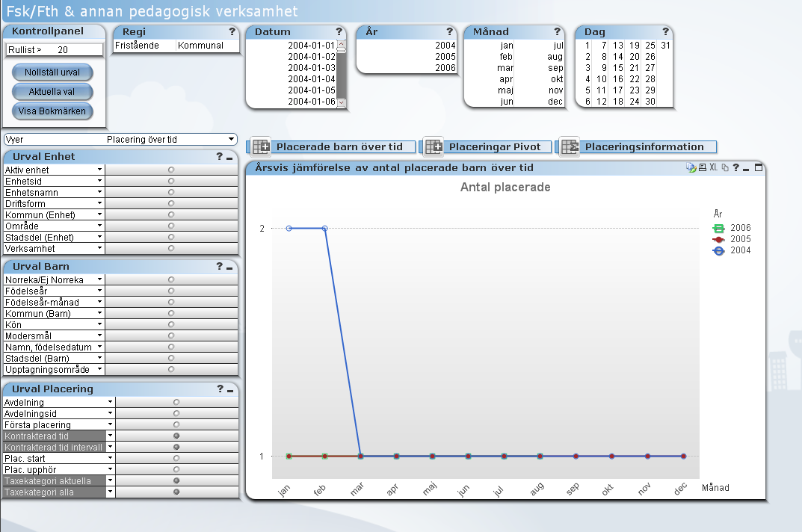Maximize the Årsvis jämförelse chart
The image size is (802, 532).
pyautogui.click(x=759, y=167)
